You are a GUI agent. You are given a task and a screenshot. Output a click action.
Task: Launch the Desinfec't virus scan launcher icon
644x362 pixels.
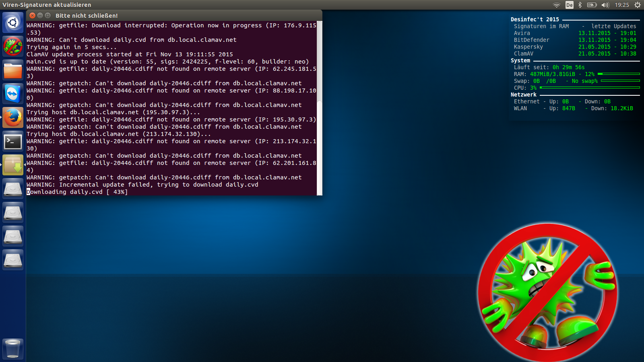13,46
